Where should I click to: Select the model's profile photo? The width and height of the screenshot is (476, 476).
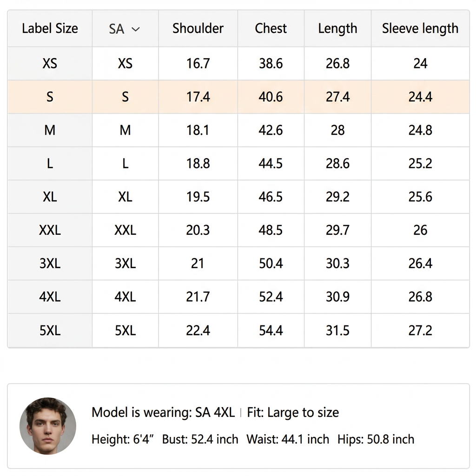(48, 426)
